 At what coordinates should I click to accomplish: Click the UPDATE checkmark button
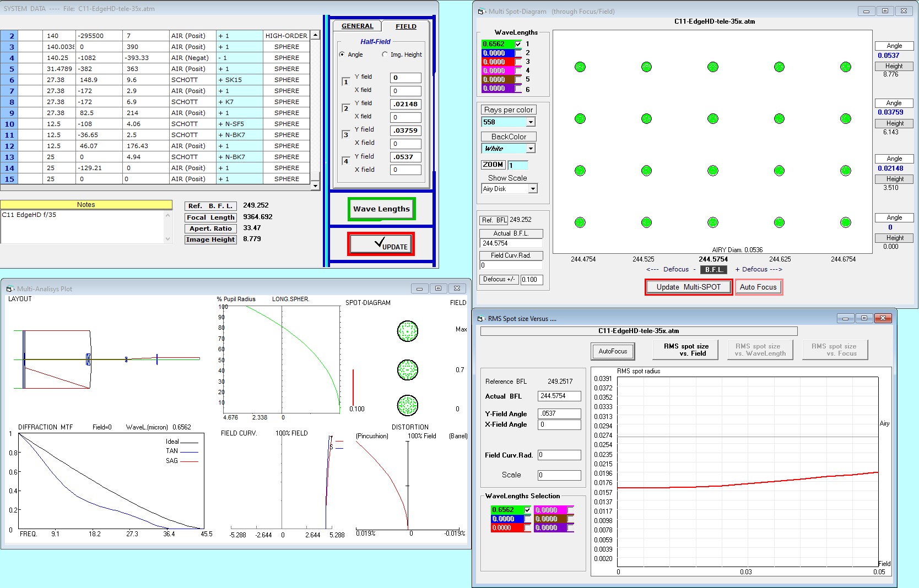click(381, 244)
